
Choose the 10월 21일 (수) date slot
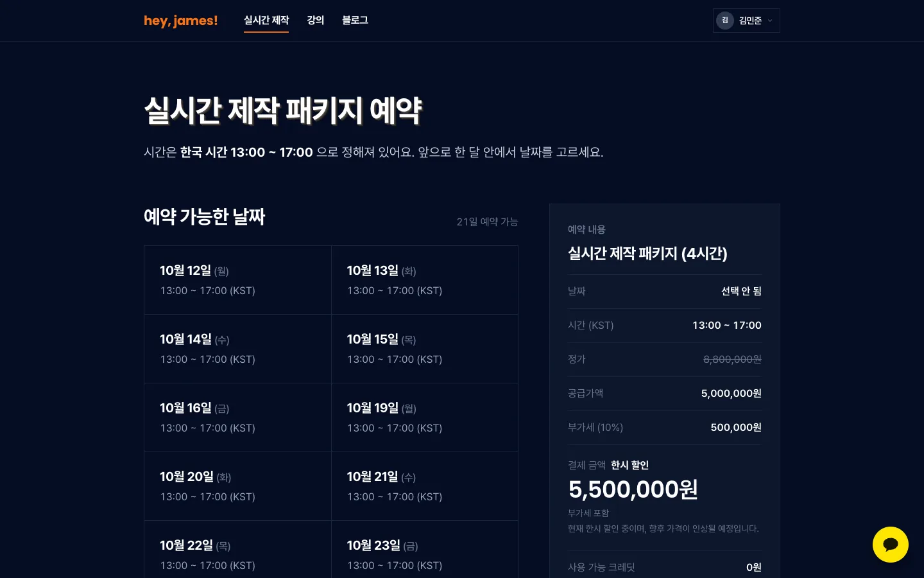(x=425, y=486)
